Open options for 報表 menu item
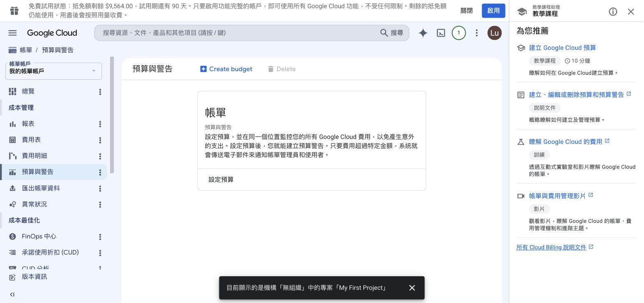This screenshot has width=644, height=303. click(100, 124)
